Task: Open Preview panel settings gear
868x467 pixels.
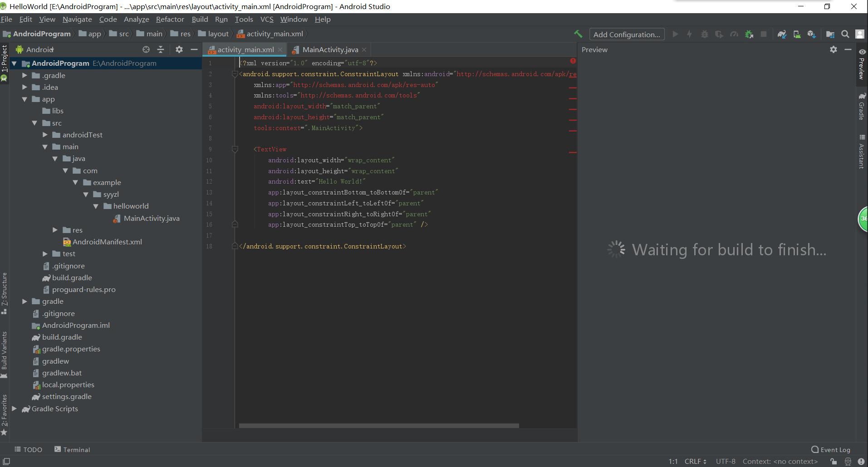Action: pos(834,49)
